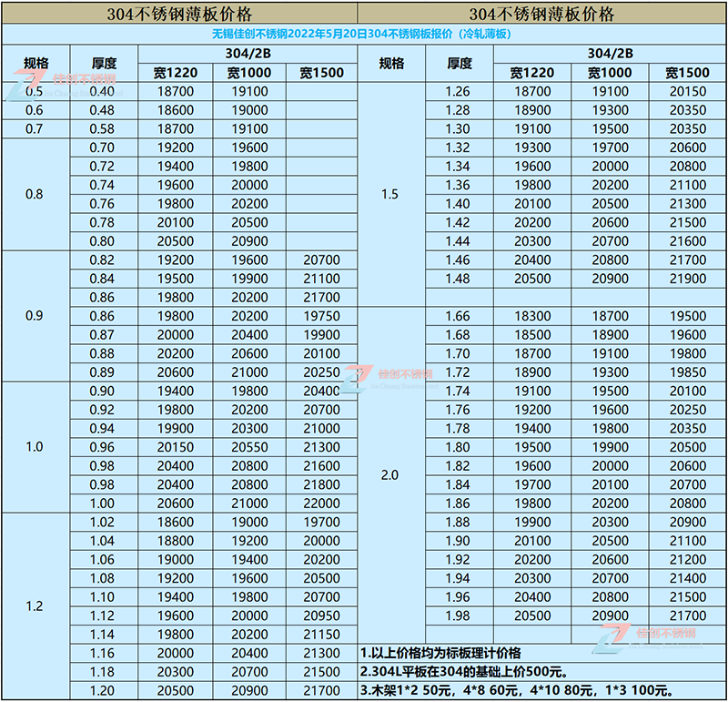Image resolution: width=728 pixels, height=702 pixels.
Task: Click 宽1220 price 18600 in 0.48 row
Action: (x=176, y=110)
